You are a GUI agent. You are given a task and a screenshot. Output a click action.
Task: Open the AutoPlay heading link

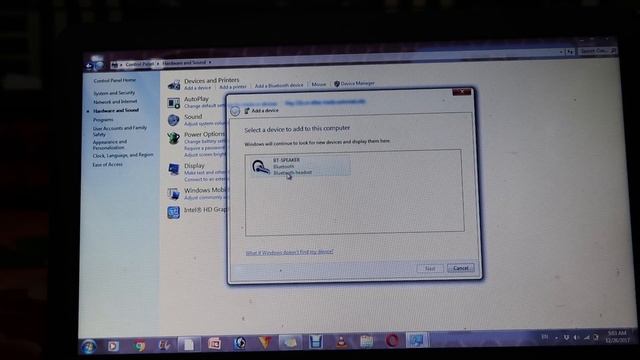point(196,99)
